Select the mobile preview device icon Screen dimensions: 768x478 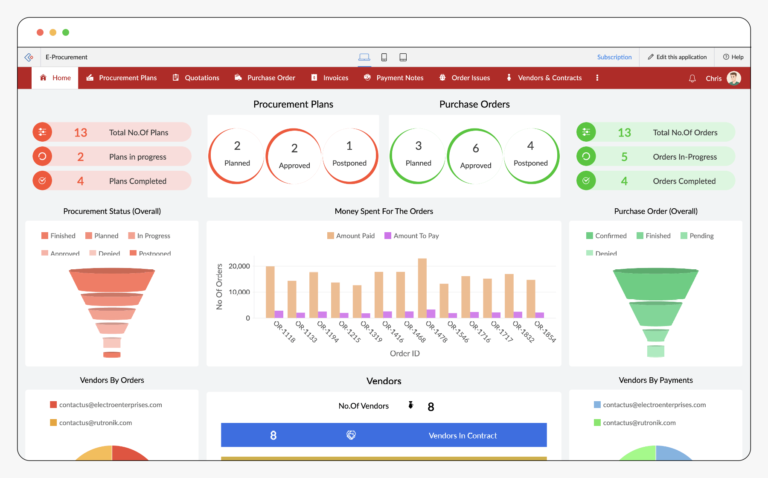[403, 57]
